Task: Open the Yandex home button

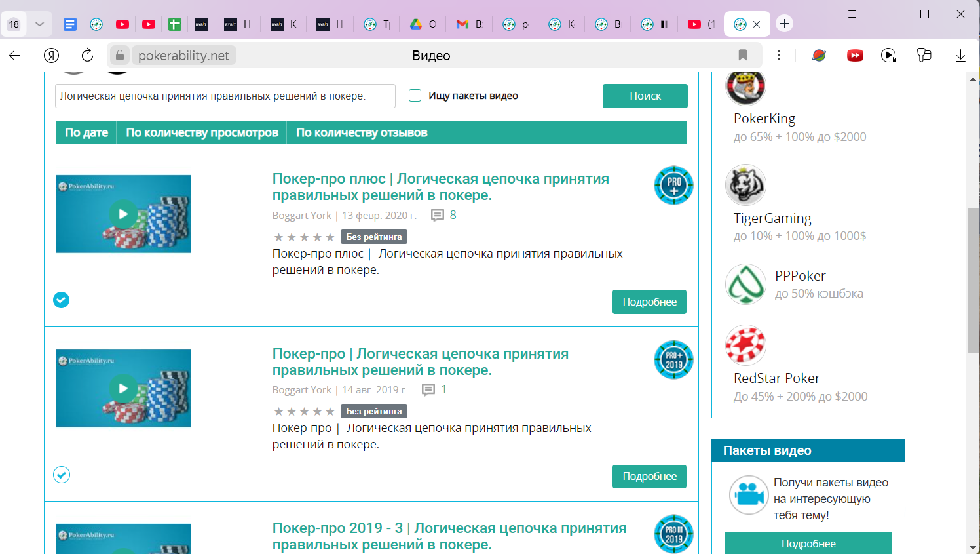Action: (51, 56)
